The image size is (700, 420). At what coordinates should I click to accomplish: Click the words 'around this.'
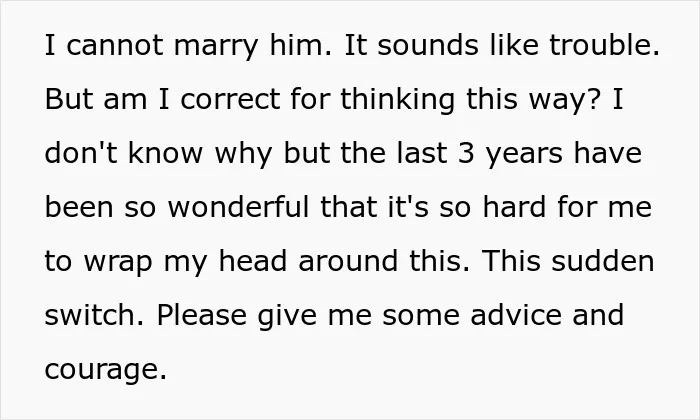(384, 261)
